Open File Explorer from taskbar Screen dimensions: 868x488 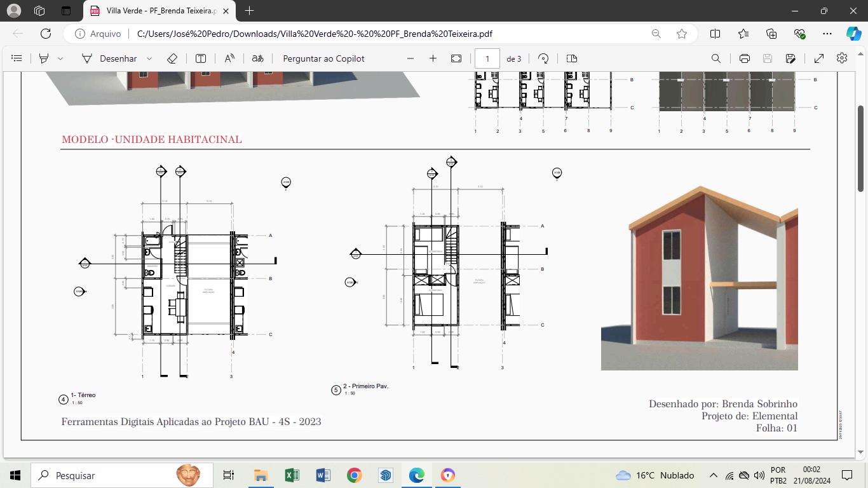pos(261,475)
